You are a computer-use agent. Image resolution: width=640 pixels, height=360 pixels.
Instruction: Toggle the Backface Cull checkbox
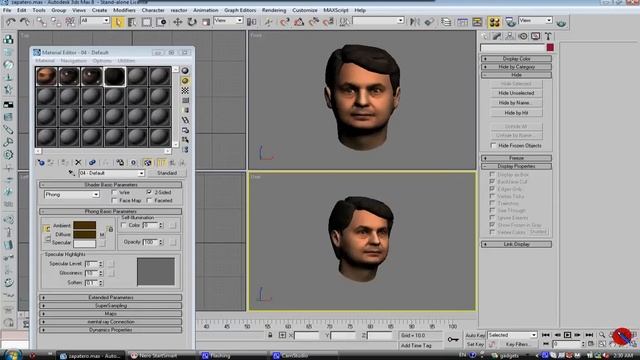tap(492, 182)
